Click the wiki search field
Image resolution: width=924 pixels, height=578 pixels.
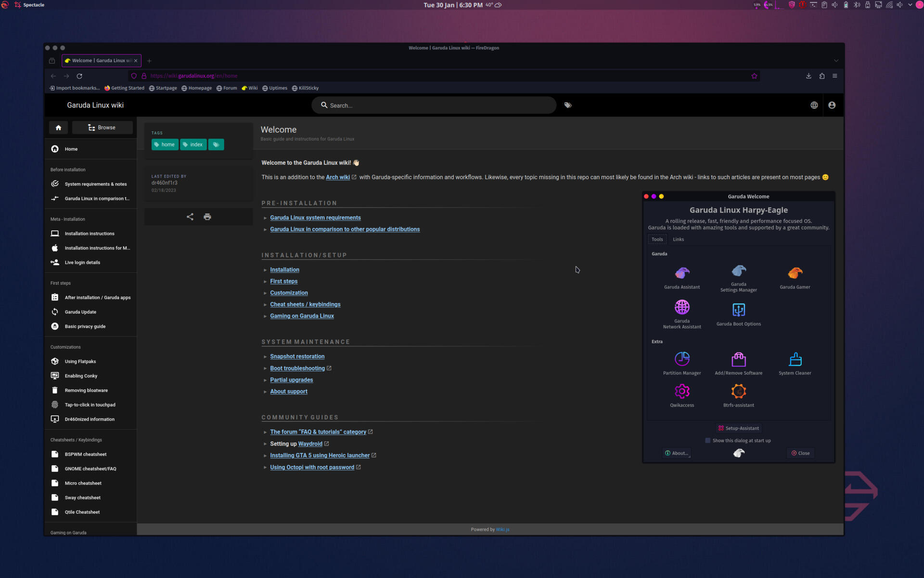point(434,105)
